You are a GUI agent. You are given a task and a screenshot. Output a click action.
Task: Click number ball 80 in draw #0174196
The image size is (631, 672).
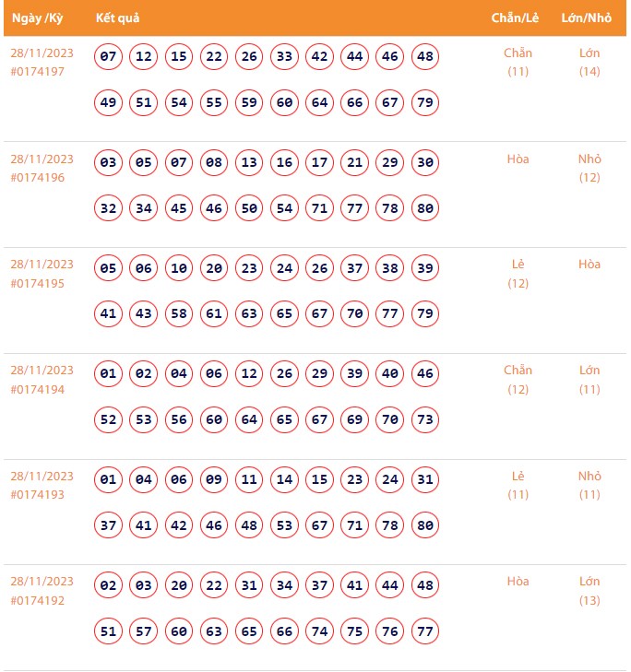click(425, 208)
